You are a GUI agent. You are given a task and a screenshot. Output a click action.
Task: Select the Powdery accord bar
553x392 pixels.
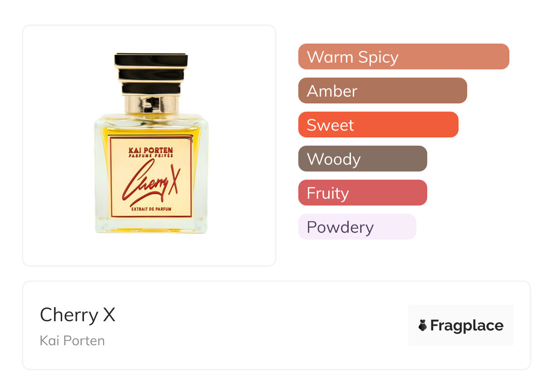click(357, 227)
